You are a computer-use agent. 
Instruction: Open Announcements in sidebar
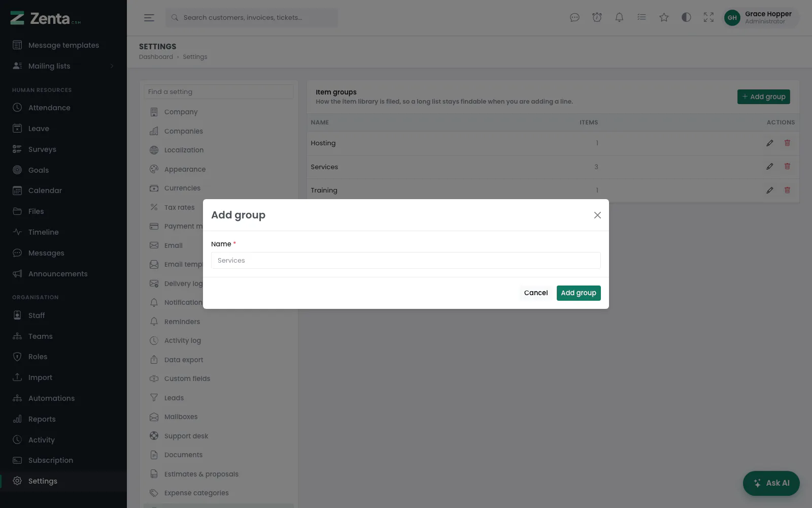[63, 274]
